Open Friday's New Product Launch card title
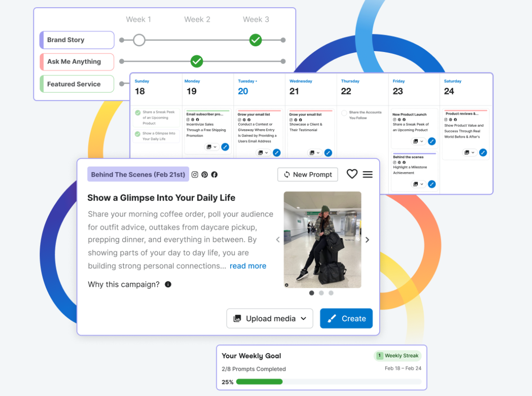This screenshot has width=532, height=396. [410, 115]
